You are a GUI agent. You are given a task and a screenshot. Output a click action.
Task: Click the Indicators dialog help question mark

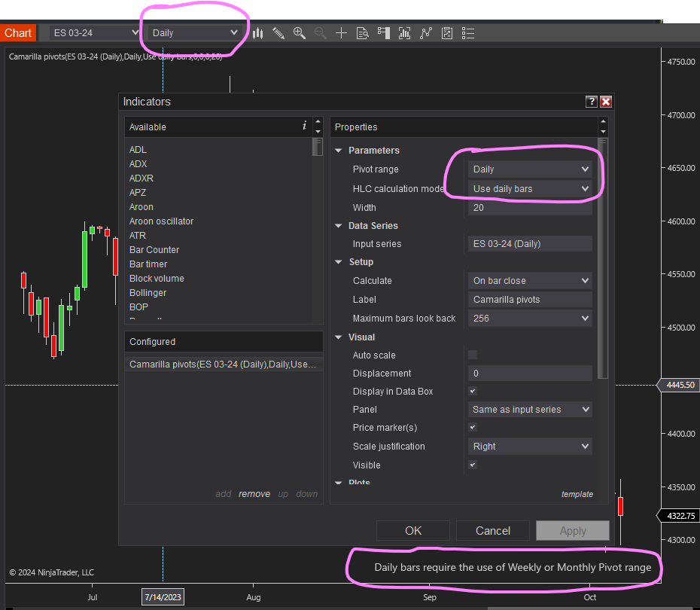click(591, 102)
